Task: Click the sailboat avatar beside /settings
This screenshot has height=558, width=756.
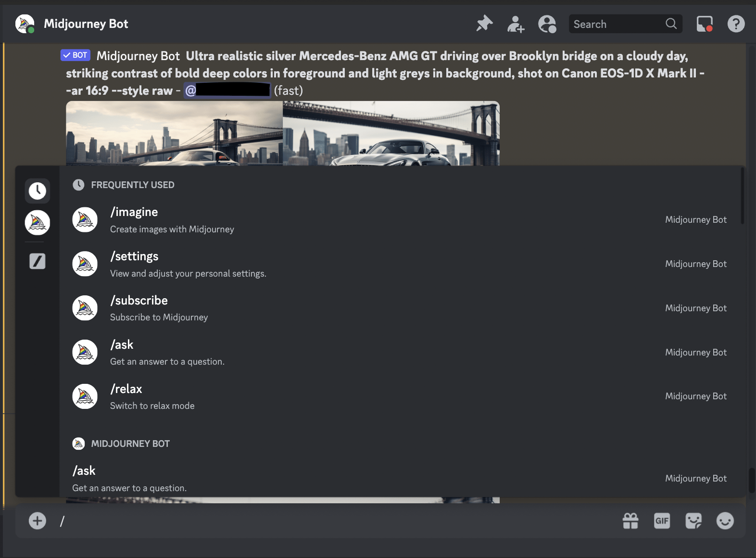Action: [85, 264]
